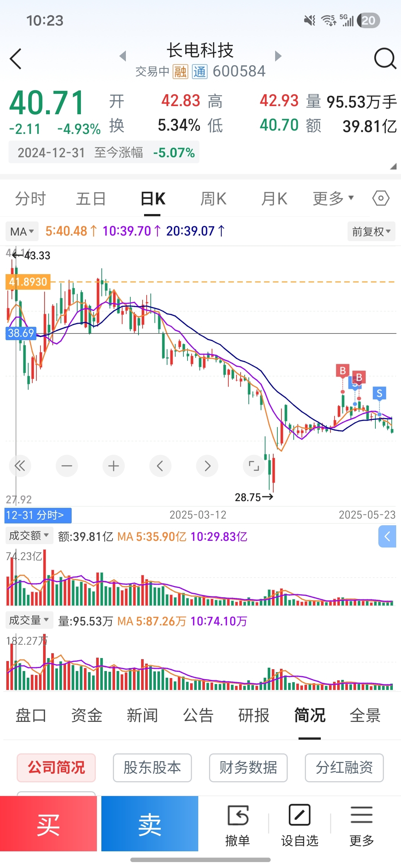Image resolution: width=401 pixels, height=868 pixels.
Task: Tap the 通 connect badge
Action: point(200,72)
